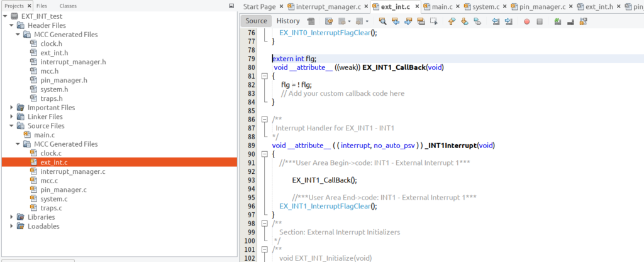Collapse comment fold at line 86
This screenshot has height=262, width=644.
click(x=264, y=119)
